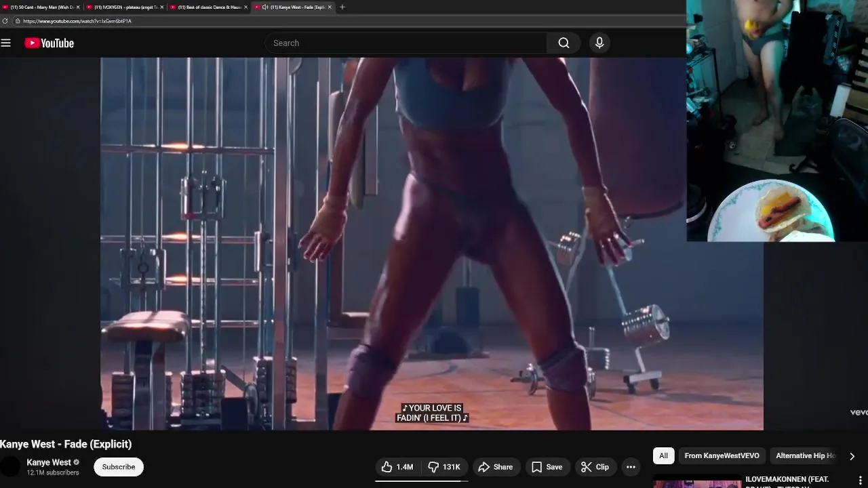This screenshot has height=488, width=868.
Task: Share the Fade video
Action: pos(495,467)
